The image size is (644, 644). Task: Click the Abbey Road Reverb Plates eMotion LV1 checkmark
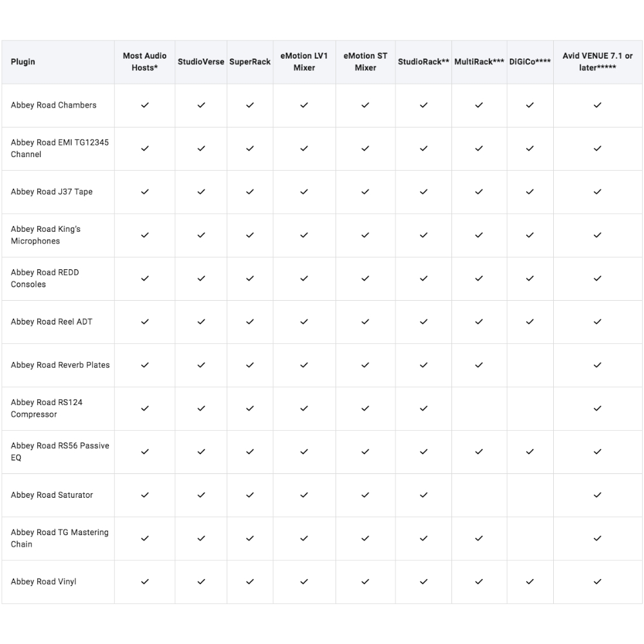coord(304,365)
